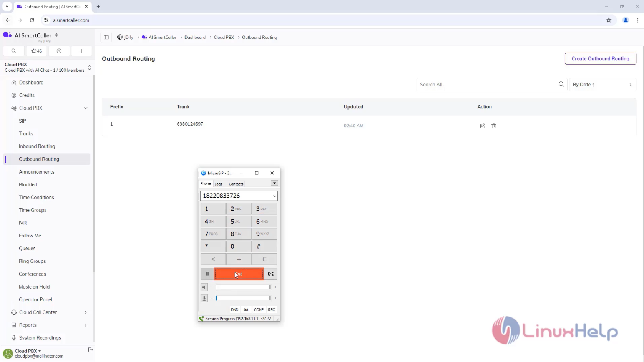Open Inbound Routing in sidebar
Screen dimensions: 644x362
click(37, 146)
